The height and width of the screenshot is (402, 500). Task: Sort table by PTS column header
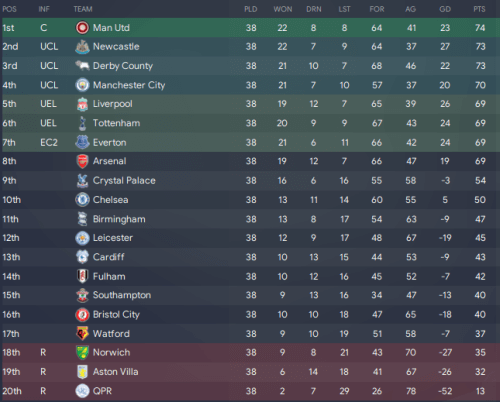click(479, 9)
